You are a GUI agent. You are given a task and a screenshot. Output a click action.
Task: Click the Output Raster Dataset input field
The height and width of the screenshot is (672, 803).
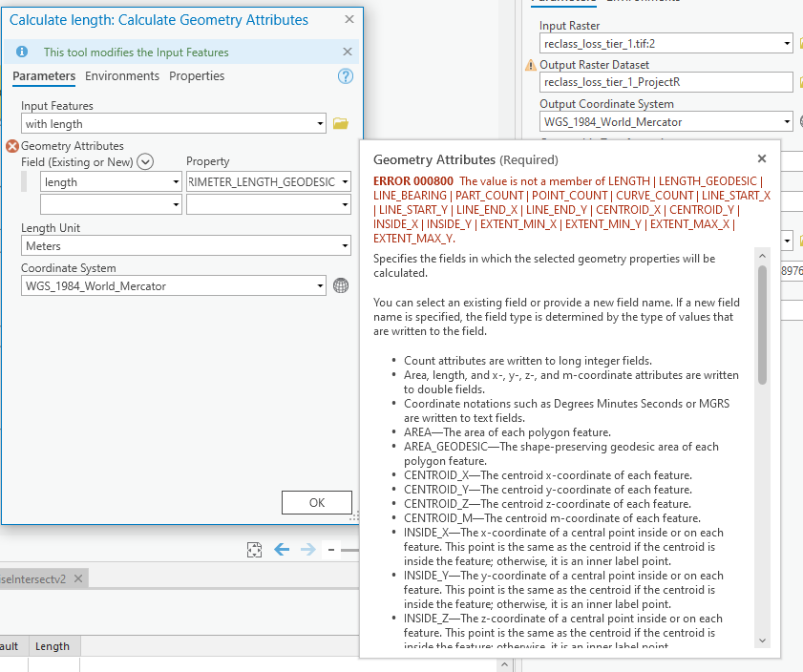click(664, 82)
